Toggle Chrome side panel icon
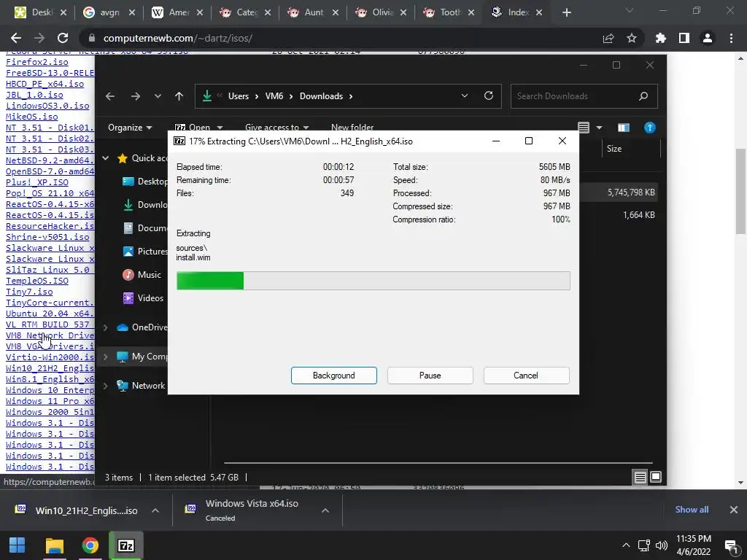The height and width of the screenshot is (560, 747). (684, 38)
